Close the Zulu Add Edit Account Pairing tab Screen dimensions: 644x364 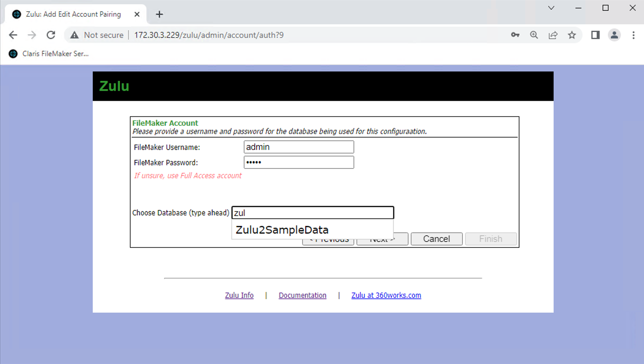tap(137, 14)
